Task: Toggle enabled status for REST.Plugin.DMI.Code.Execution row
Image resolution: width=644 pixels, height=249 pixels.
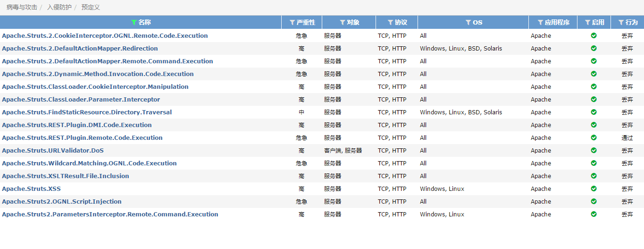Action: 594,125
